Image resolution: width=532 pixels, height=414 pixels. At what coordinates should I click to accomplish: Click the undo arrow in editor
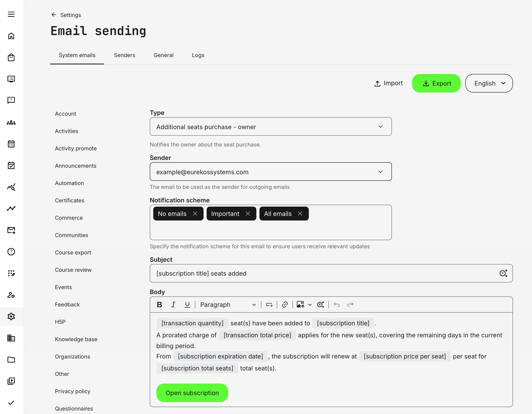(337, 305)
